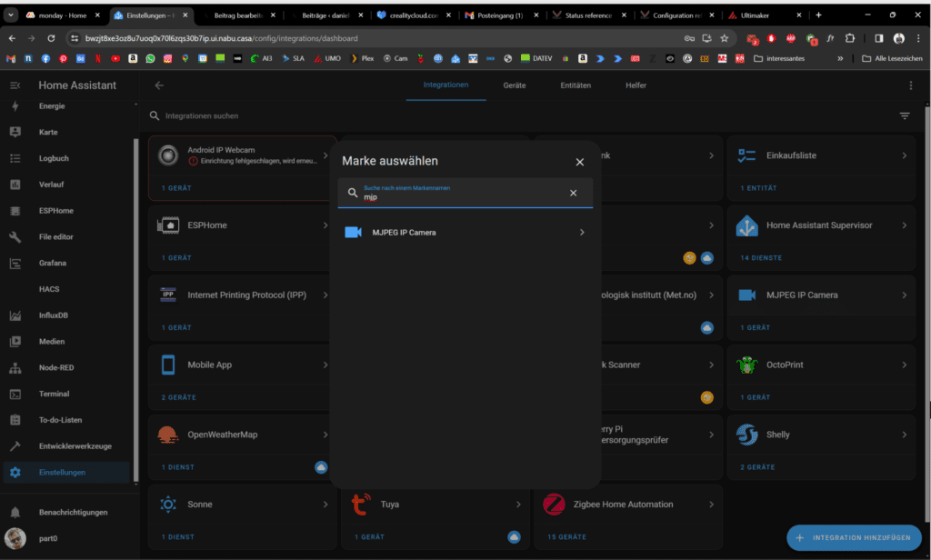Open the filter icon for integrations

(x=905, y=115)
